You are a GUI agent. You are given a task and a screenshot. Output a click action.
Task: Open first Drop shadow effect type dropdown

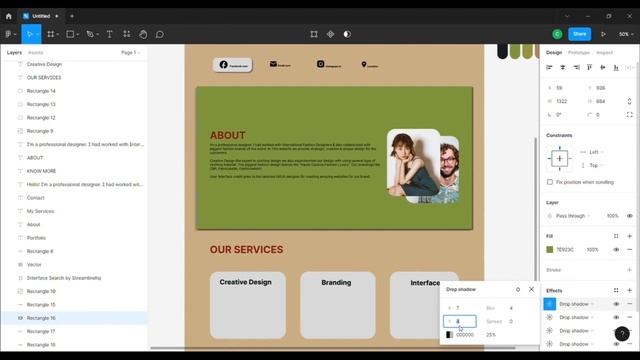coord(576,304)
